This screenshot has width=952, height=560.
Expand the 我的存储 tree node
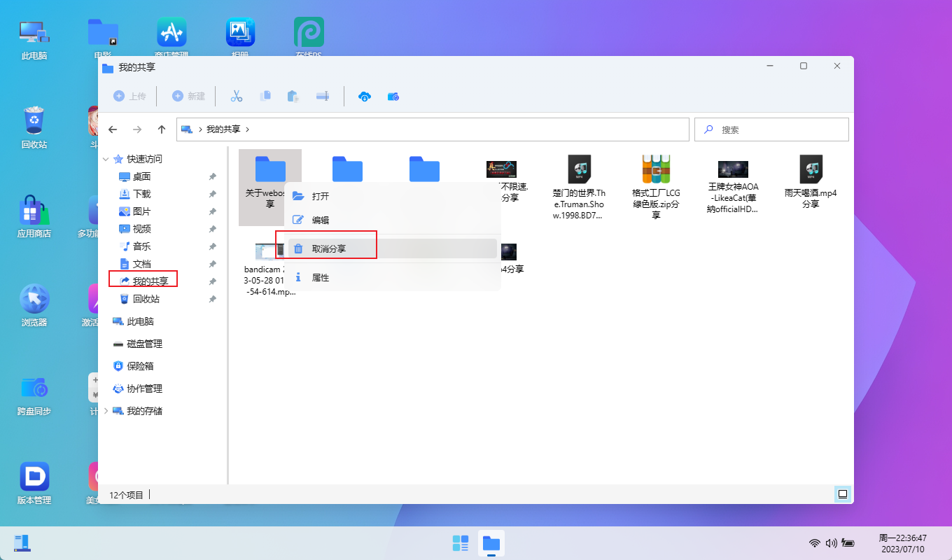click(x=106, y=411)
